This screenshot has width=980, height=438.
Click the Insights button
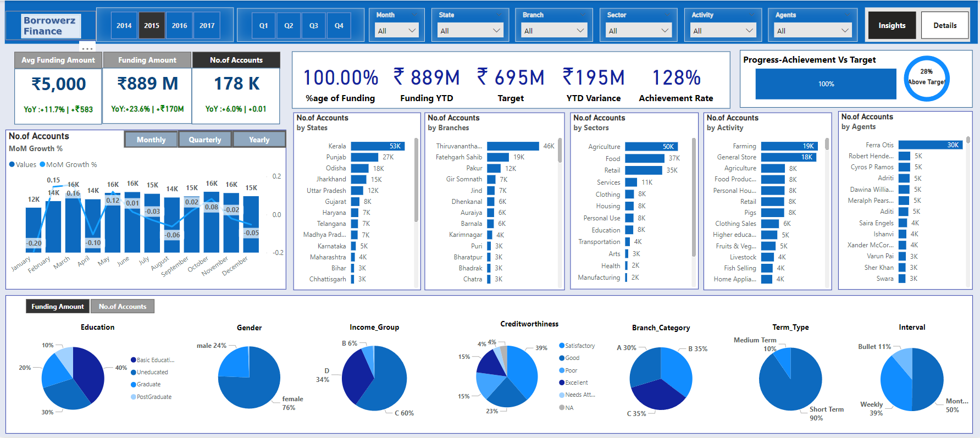(x=892, y=26)
